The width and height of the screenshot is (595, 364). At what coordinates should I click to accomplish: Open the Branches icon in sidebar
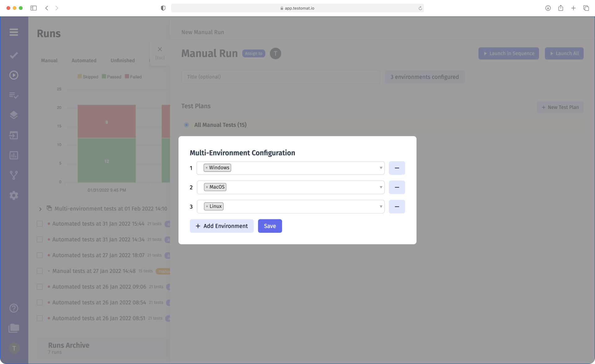[x=14, y=175]
